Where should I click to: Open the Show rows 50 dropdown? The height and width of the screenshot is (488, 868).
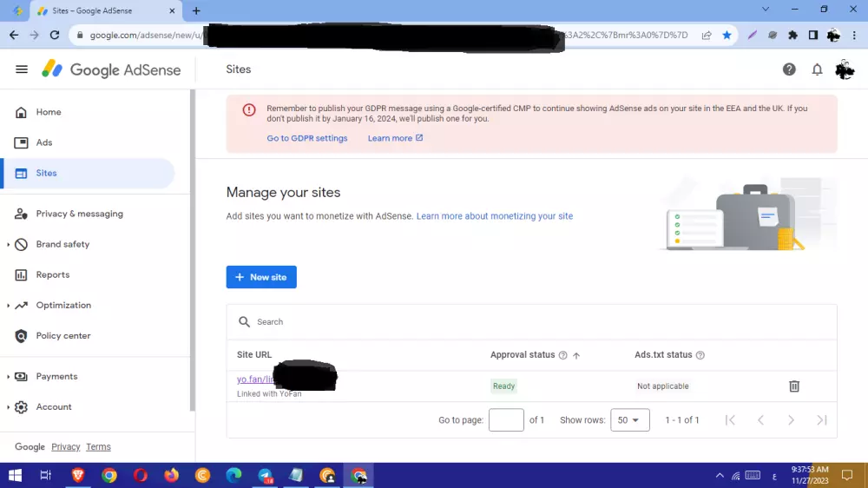coord(630,420)
